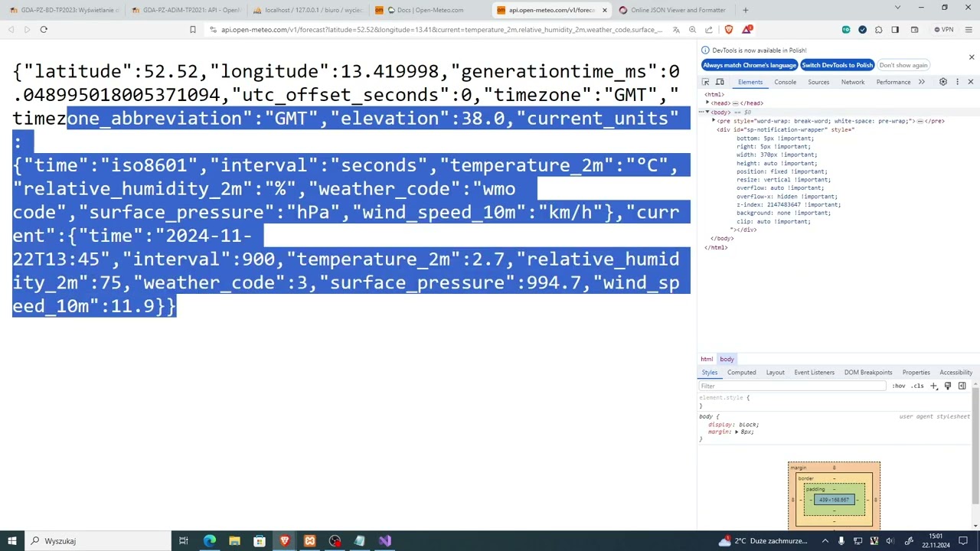Open Brave Shields lion icon
This screenshot has width=980, height=551.
[728, 29]
